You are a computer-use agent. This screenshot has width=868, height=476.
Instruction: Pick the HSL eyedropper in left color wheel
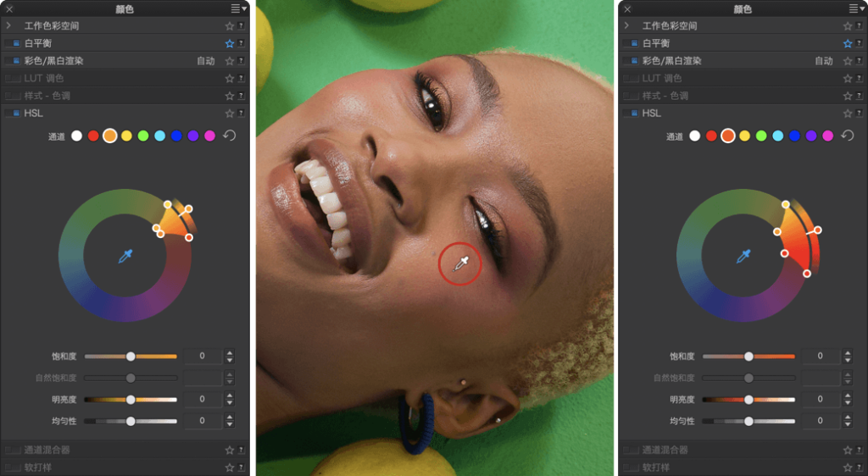point(125,256)
